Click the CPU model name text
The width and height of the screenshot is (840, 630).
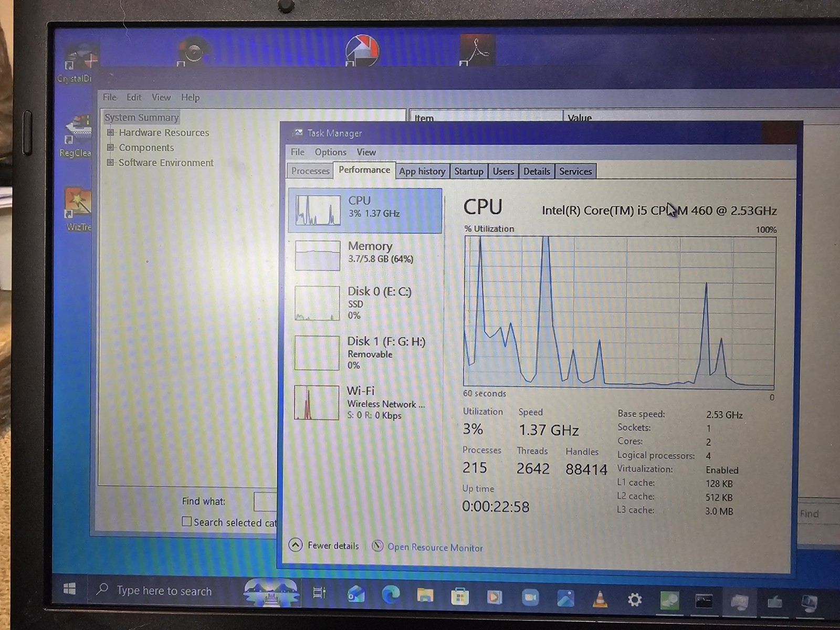[659, 211]
